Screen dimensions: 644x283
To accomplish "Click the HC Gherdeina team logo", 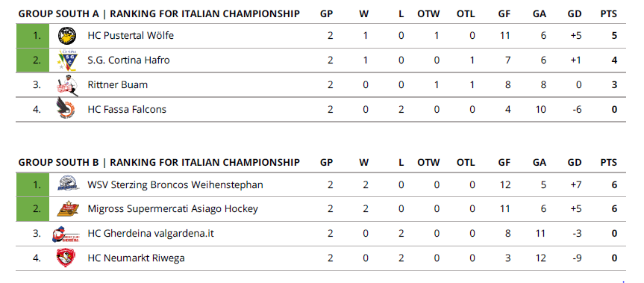I will 66,234.
